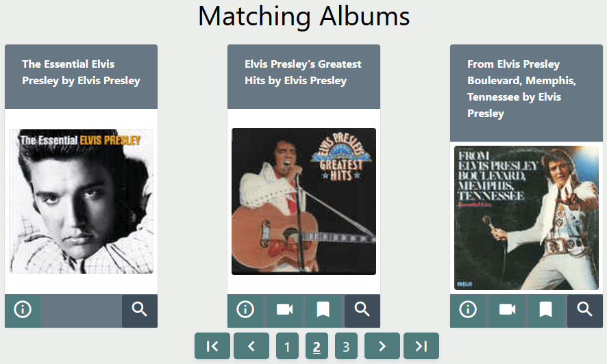Bookmark Elvis Presley's Greatest Hits album
This screenshot has height=364, width=607.
tap(323, 310)
